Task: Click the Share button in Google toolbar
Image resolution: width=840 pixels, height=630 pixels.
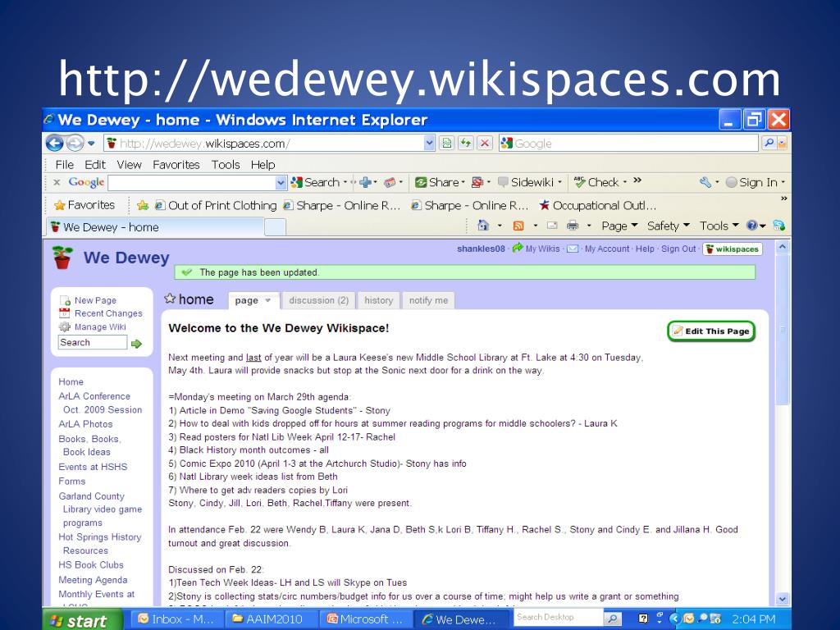Action: (438, 183)
